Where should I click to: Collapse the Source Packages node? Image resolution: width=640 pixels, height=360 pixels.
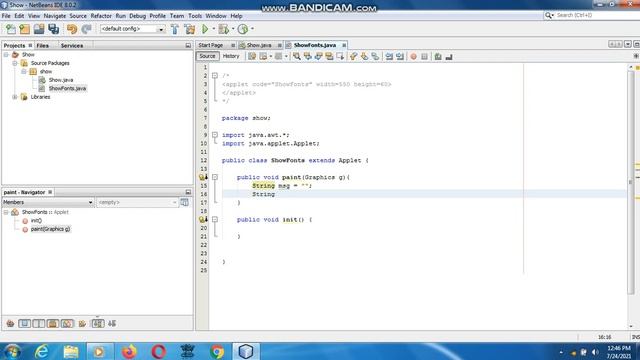(x=15, y=63)
